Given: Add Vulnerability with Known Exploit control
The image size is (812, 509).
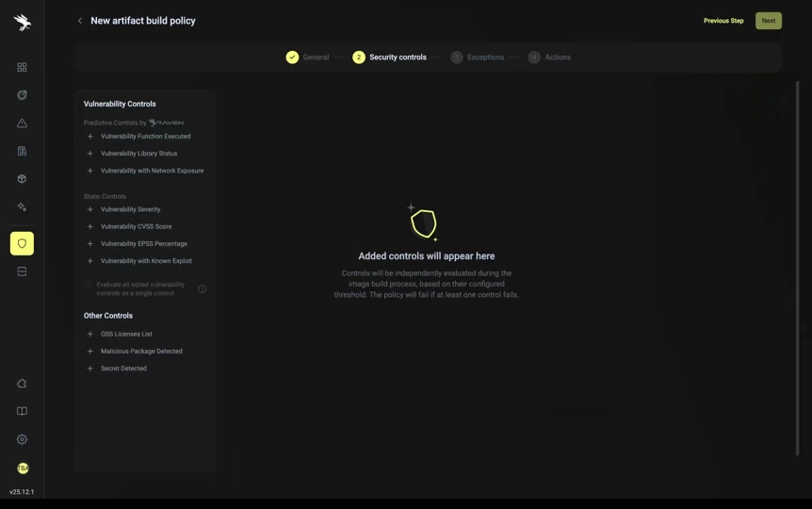Looking at the screenshot, I should 90,261.
